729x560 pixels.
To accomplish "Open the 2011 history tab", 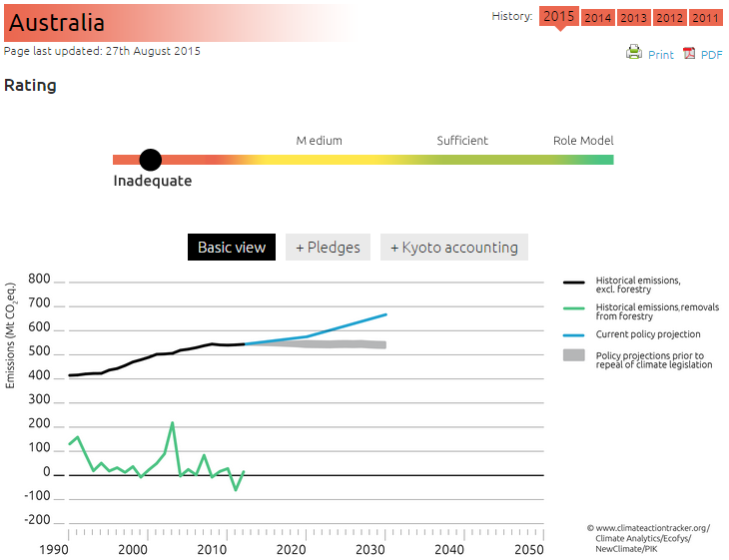I will (x=705, y=18).
